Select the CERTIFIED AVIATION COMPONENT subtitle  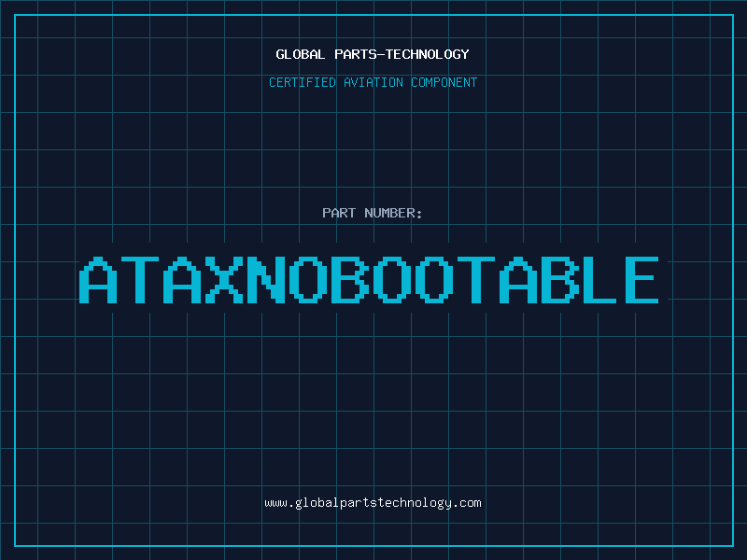[373, 82]
